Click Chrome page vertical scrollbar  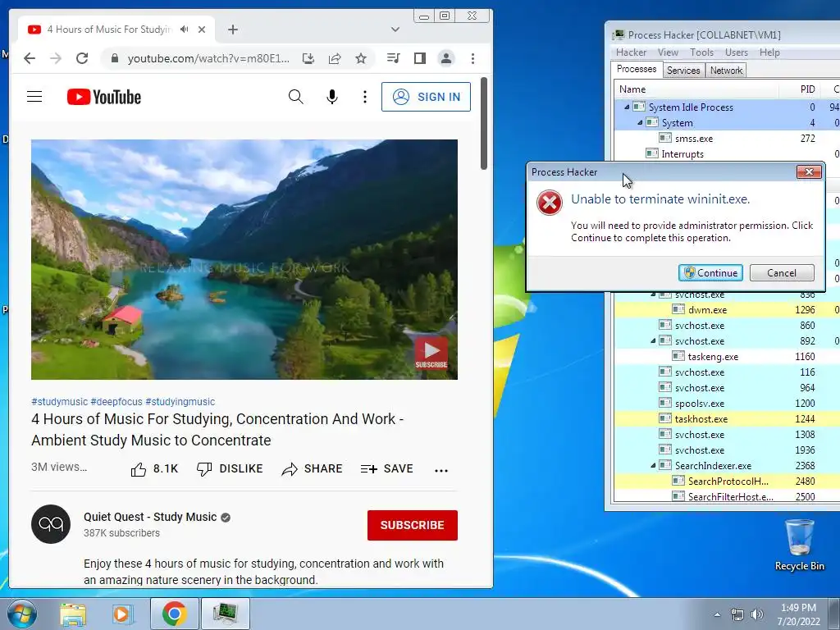[484, 124]
